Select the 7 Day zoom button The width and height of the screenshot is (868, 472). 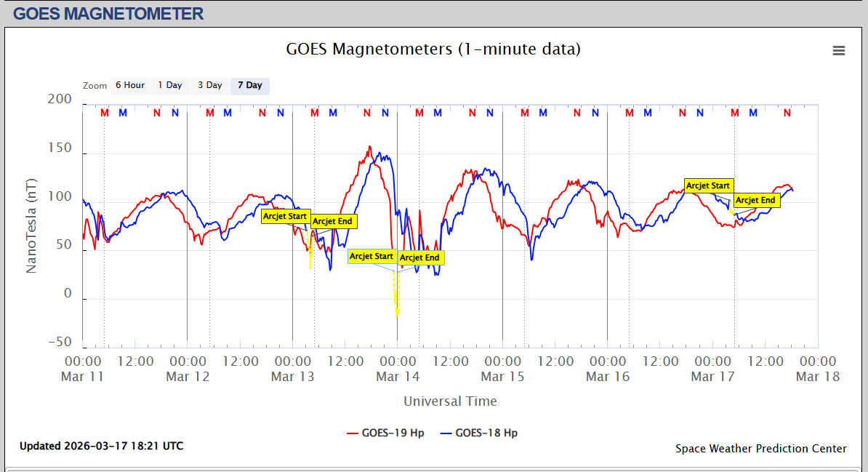[249, 85]
